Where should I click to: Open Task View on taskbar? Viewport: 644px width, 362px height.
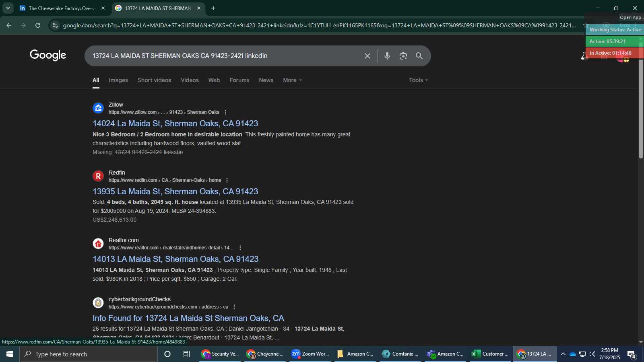tap(187, 354)
